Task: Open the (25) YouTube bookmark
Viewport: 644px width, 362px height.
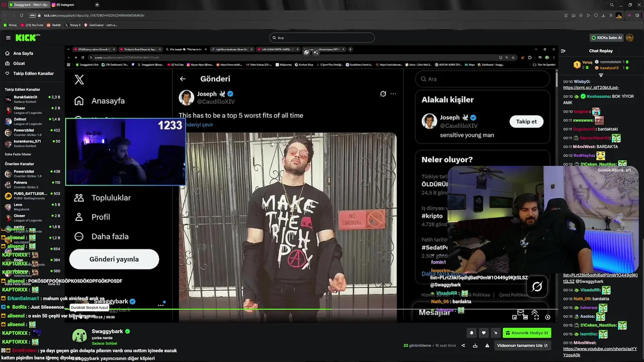Action: coord(32,25)
